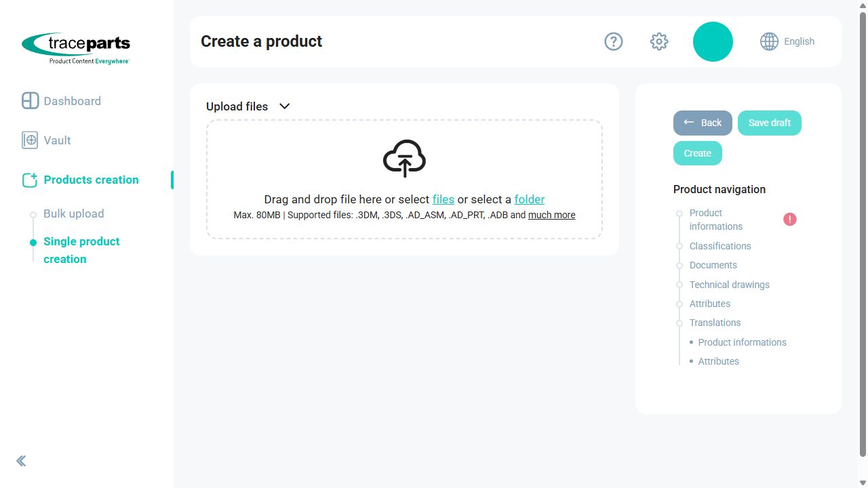Click the 'files' link in drop zone
Image resolution: width=868 pixels, height=488 pixels.
click(x=443, y=199)
